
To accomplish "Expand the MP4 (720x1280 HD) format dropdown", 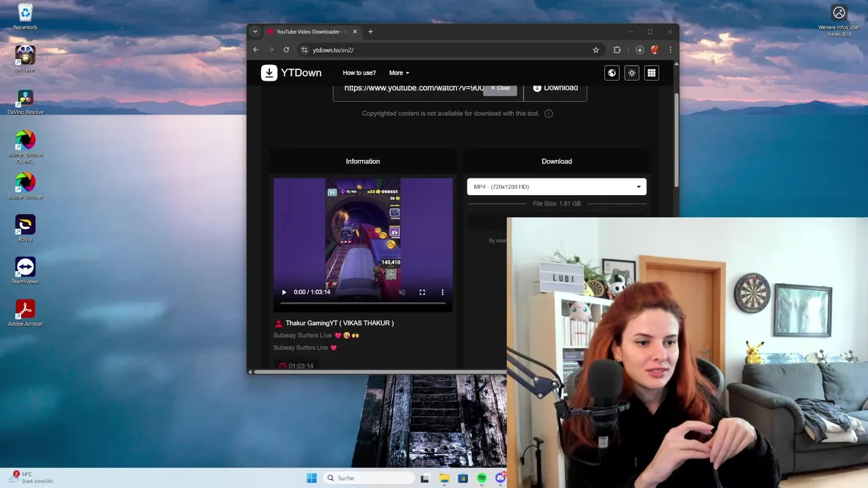I will (557, 186).
